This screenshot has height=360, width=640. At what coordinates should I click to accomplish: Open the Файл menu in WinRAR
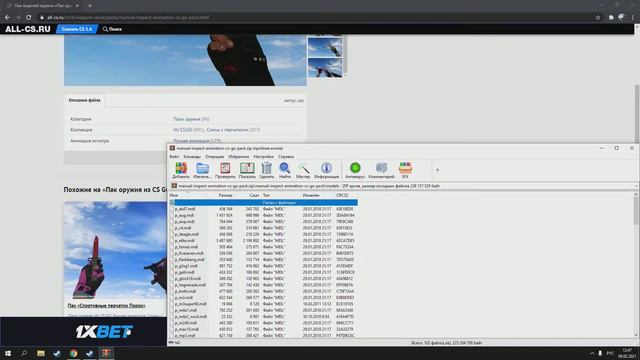pos(174,157)
